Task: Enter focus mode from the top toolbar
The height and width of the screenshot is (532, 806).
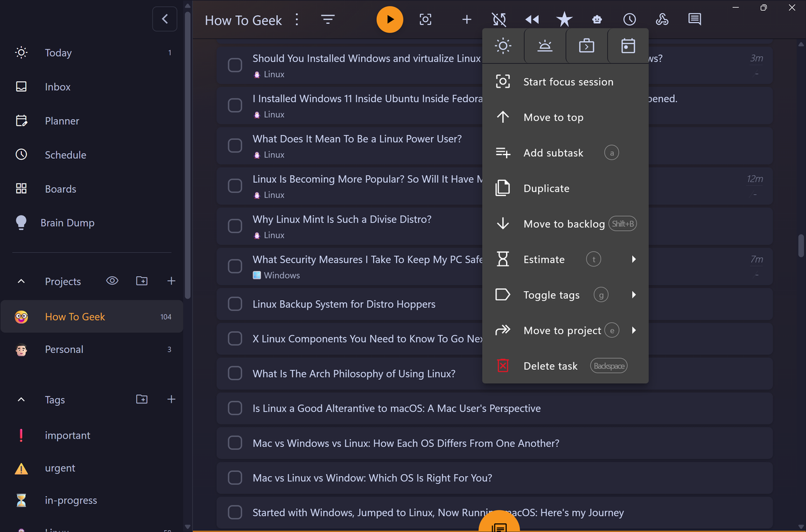Action: pos(425,20)
